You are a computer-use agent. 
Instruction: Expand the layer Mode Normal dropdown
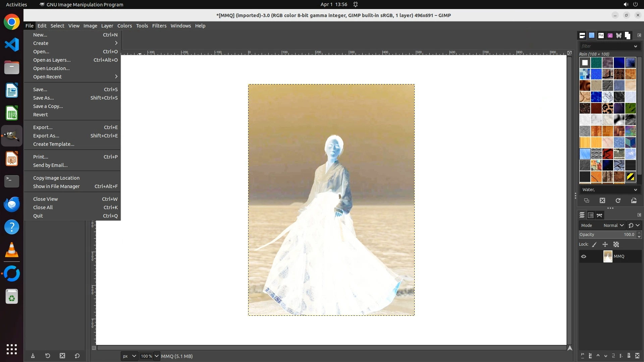pyautogui.click(x=613, y=226)
